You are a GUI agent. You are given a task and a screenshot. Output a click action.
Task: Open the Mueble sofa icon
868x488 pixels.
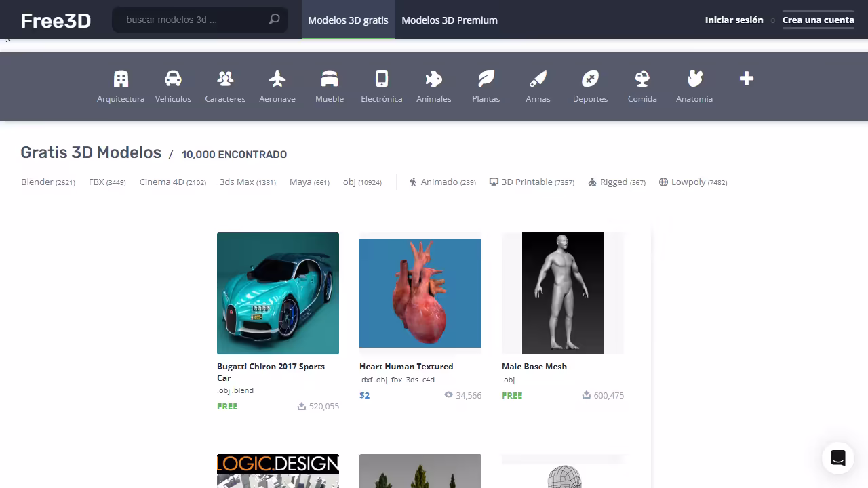(x=330, y=79)
